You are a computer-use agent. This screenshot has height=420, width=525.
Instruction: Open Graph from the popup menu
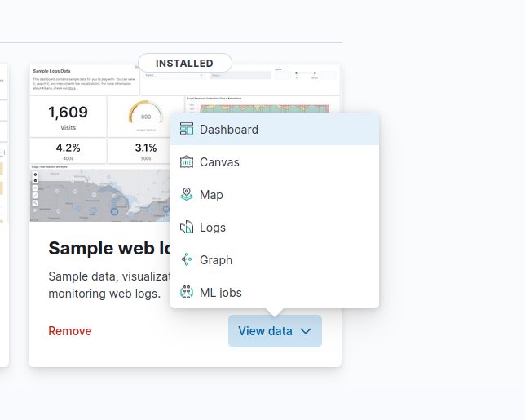click(216, 259)
